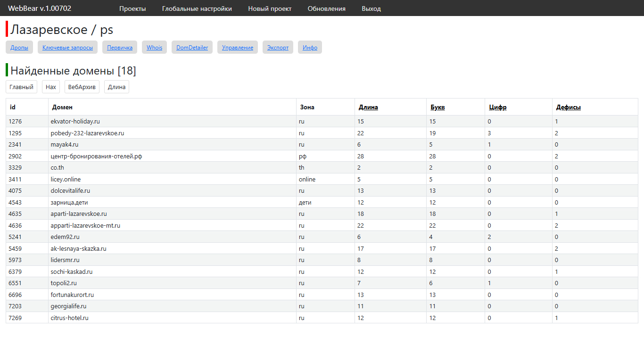Open the Проекты menu item
This screenshot has height=362, width=644.
click(132, 8)
